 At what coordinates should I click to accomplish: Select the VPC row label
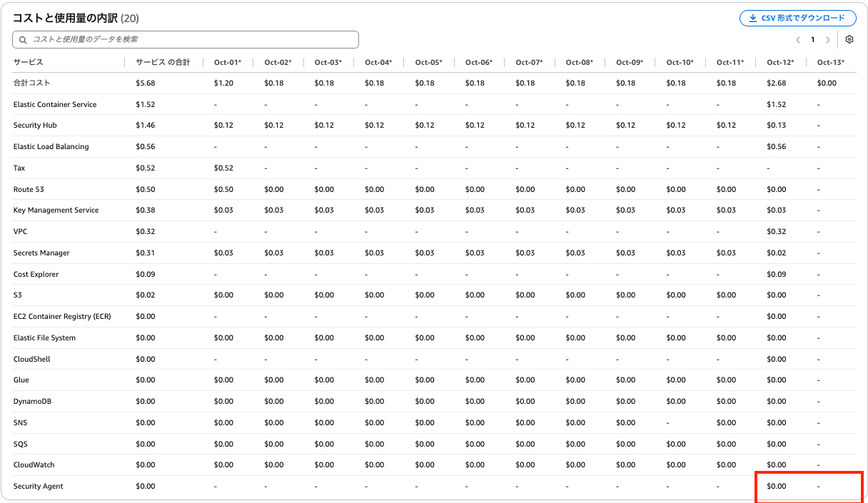21,231
